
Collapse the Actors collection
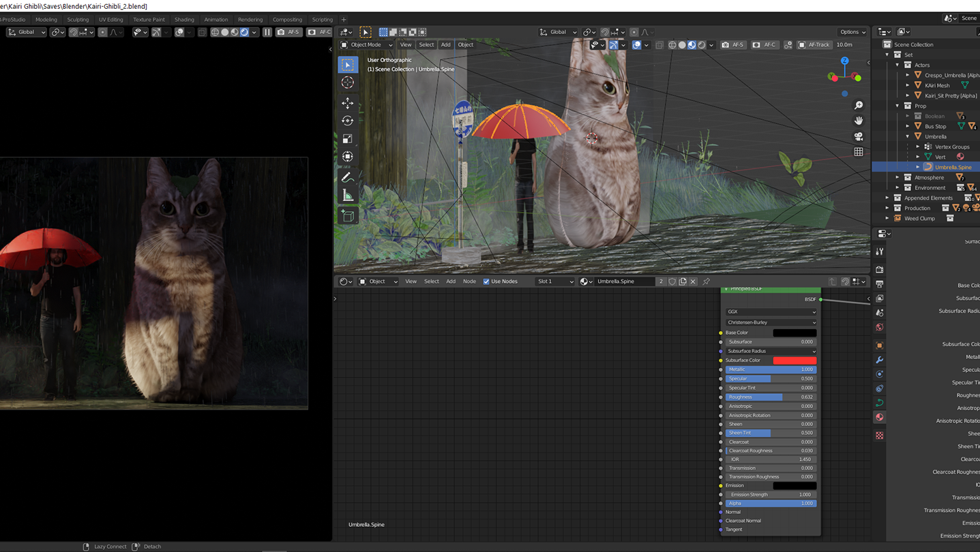coord(897,65)
